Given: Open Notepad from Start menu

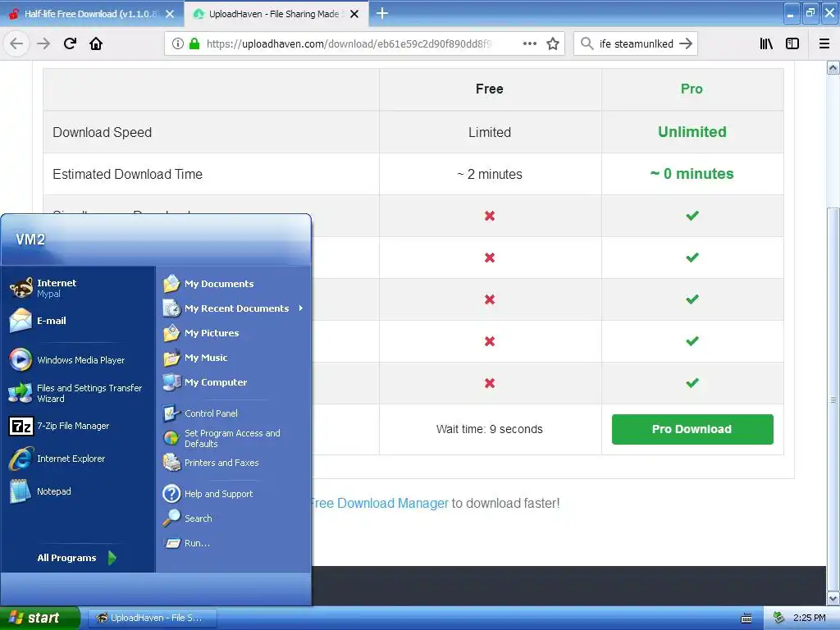Looking at the screenshot, I should [78, 491].
